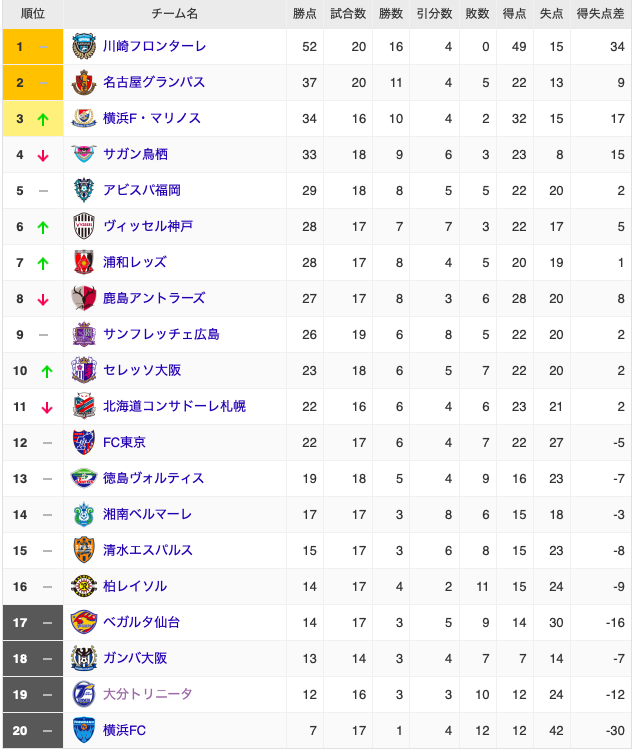This screenshot has width=634, height=752.
Task: Click the red down arrow beside rank 4
Action: coord(43,155)
